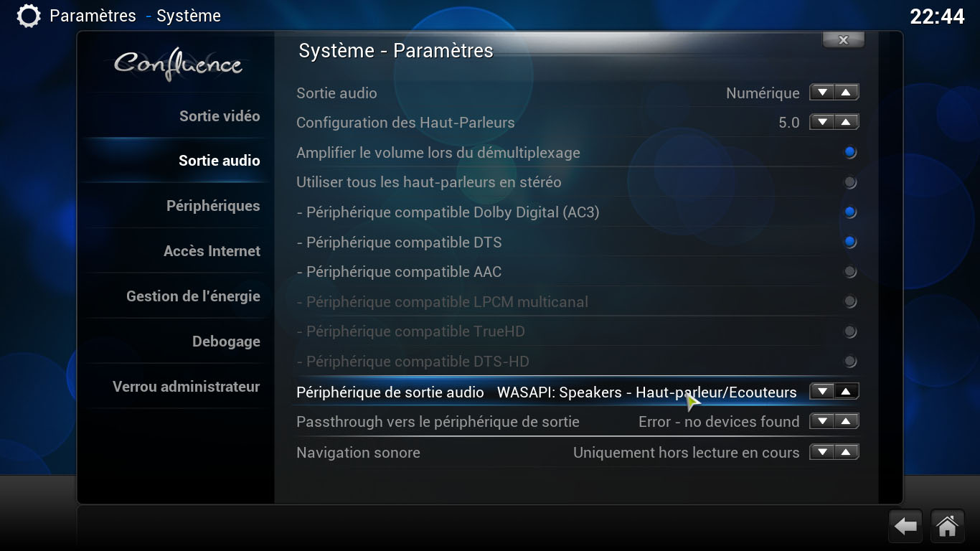Toggle Dolby Digital (AC3) compatible device
Image resolution: width=980 pixels, height=551 pixels.
coord(850,212)
